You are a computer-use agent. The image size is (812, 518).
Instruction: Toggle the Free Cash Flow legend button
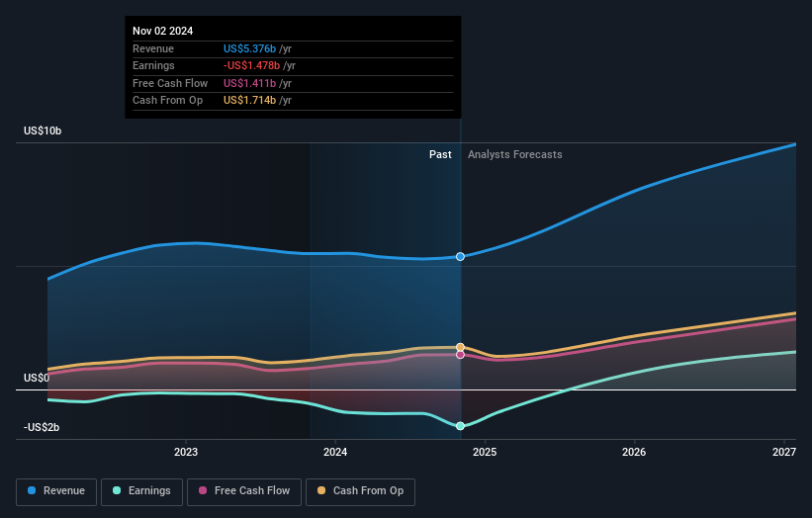244,491
